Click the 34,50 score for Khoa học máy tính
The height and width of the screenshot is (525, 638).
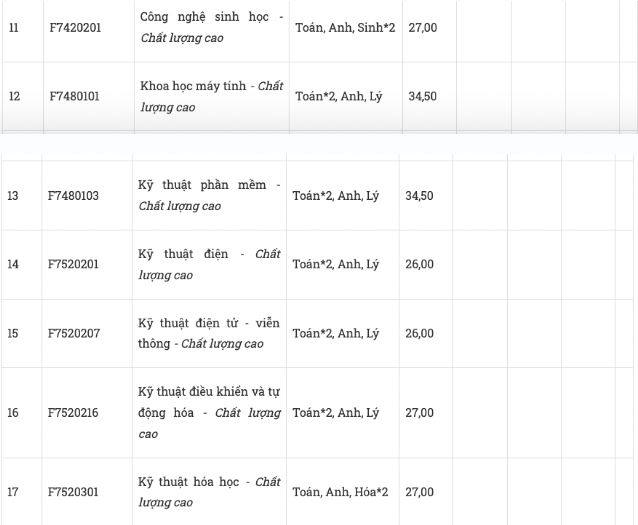point(422,96)
